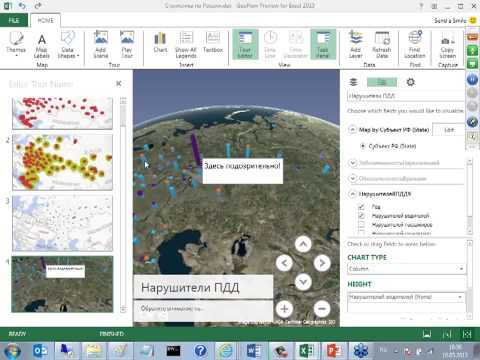
Task: Open the CHART TYPE Column dropdown
Action: point(406,269)
